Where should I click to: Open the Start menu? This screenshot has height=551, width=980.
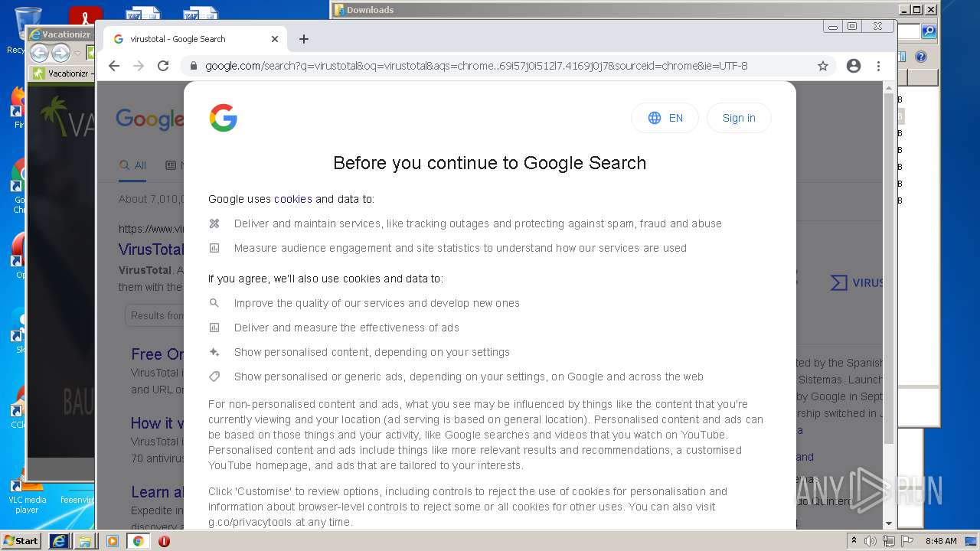pos(21,541)
